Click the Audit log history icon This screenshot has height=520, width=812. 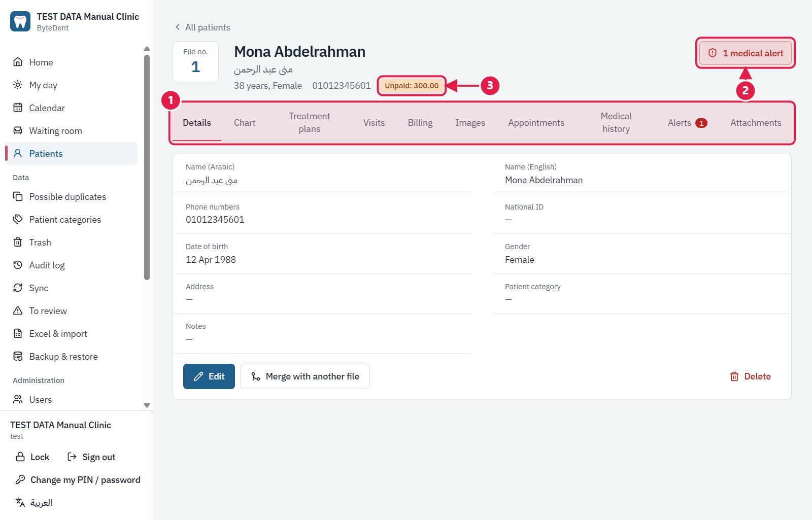tap(18, 265)
